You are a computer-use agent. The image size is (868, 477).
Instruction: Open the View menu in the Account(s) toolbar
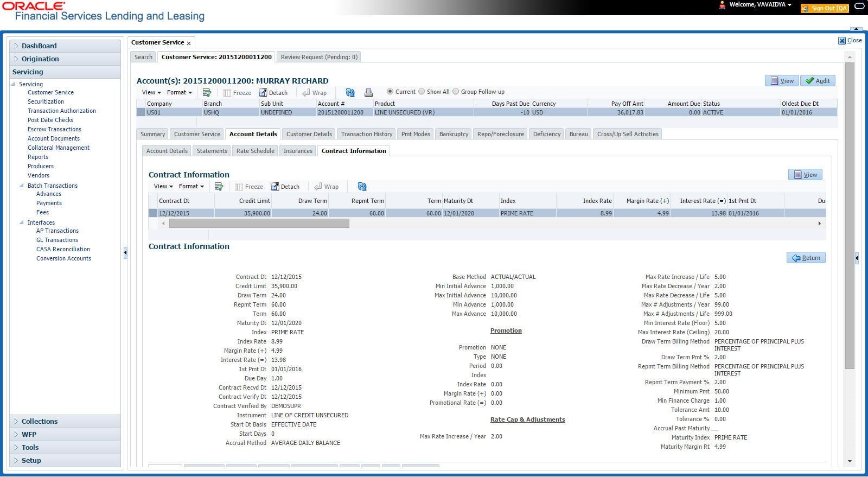click(151, 93)
